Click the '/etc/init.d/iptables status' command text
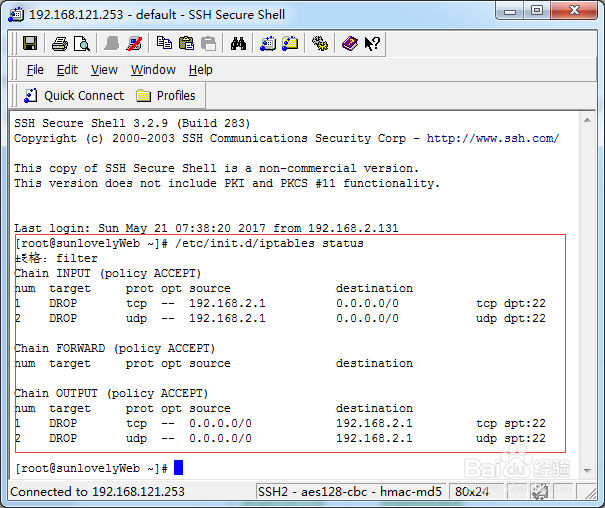This screenshot has height=508, width=605. (x=269, y=243)
